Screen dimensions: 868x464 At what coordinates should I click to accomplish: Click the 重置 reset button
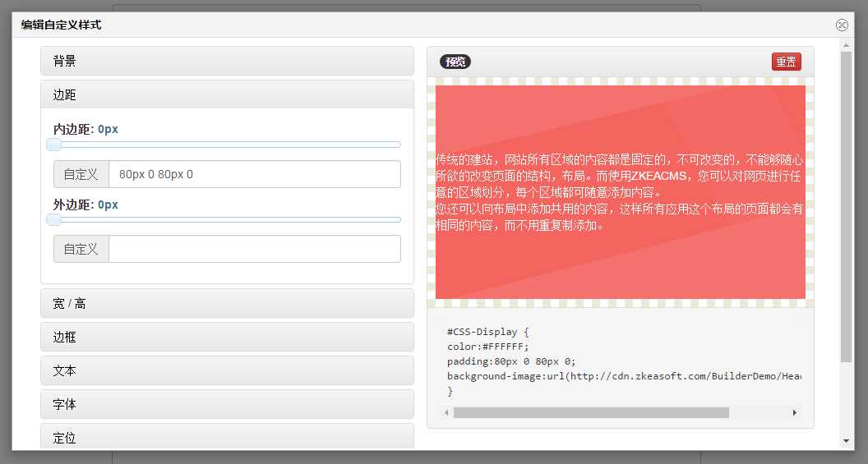(x=786, y=62)
